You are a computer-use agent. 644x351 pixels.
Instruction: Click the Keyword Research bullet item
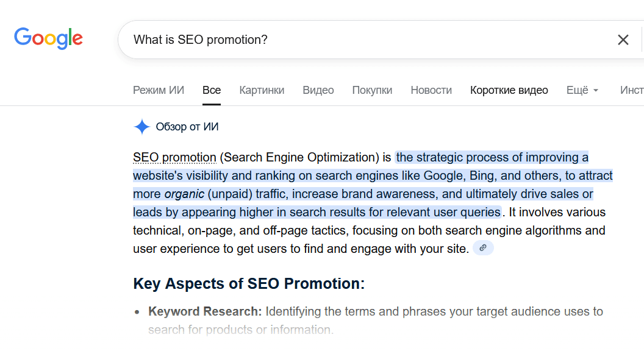point(205,311)
